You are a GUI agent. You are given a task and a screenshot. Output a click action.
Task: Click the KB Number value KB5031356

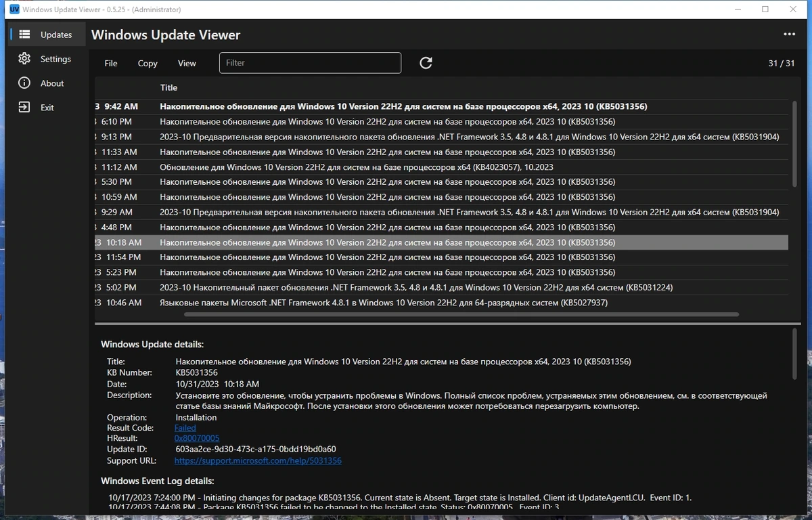pyautogui.click(x=196, y=372)
